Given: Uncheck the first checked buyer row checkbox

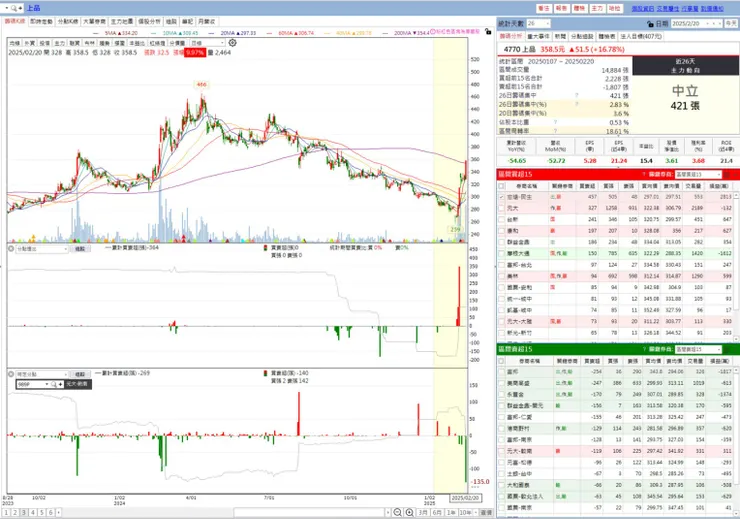Looking at the screenshot, I should point(501,197).
